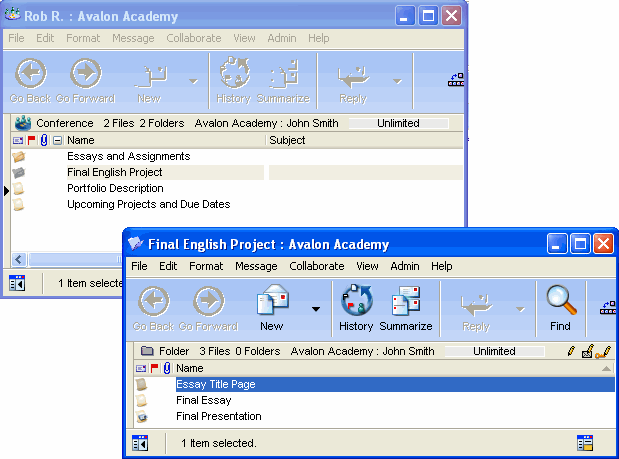Select Portfolio Description in the conference list
Image resolution: width=619 pixels, height=459 pixels.
coord(115,188)
